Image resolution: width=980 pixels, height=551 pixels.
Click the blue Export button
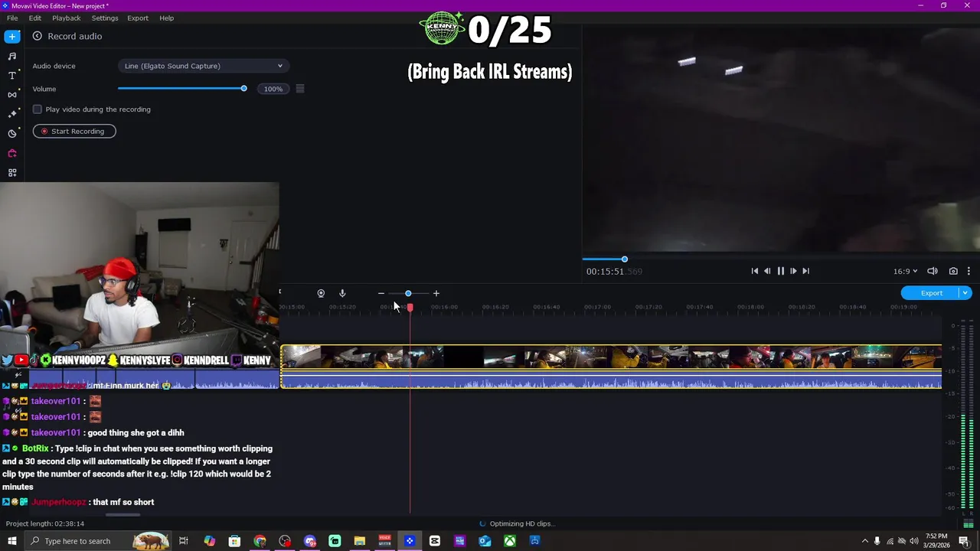point(931,293)
